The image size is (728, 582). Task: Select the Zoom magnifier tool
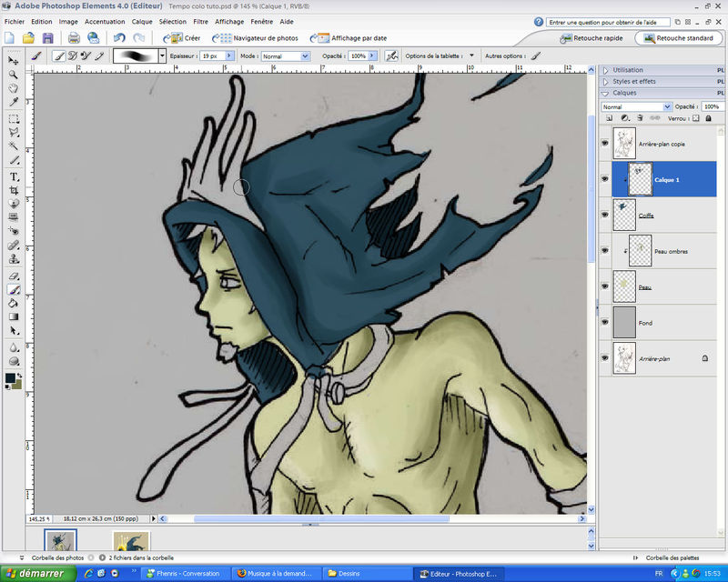tap(14, 75)
